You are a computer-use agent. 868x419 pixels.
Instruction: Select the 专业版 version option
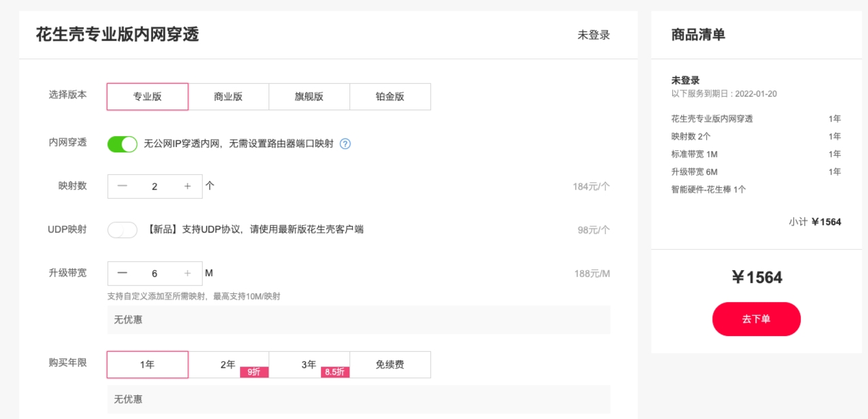click(x=147, y=97)
